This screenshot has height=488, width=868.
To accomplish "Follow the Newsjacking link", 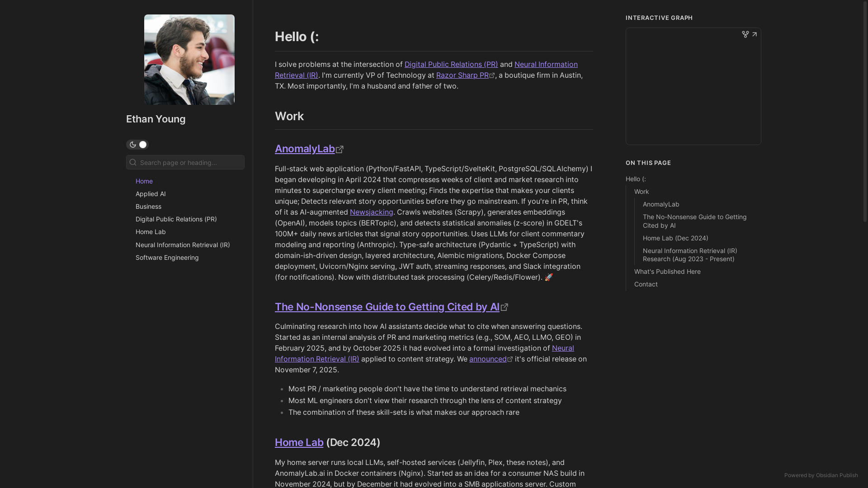I will (x=372, y=212).
